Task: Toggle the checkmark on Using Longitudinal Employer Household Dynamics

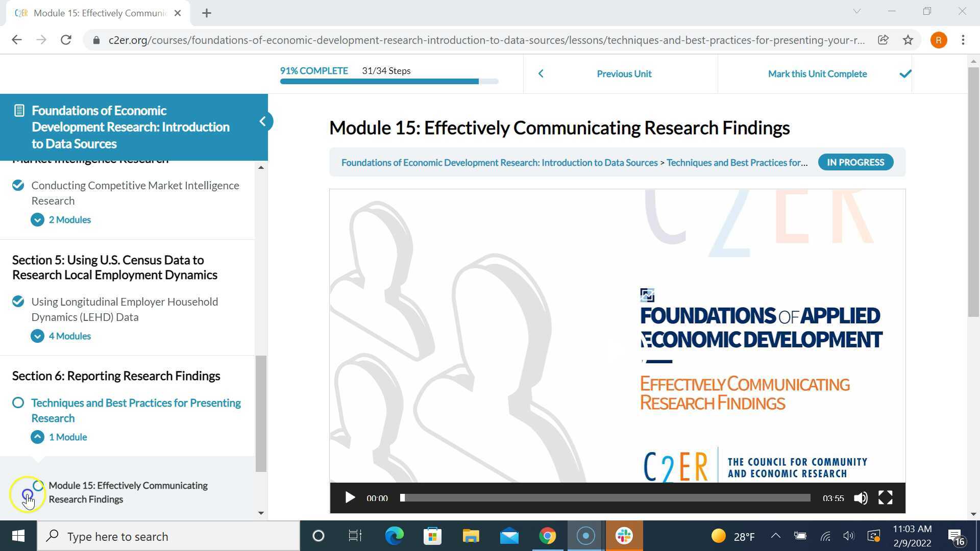Action: (x=18, y=302)
